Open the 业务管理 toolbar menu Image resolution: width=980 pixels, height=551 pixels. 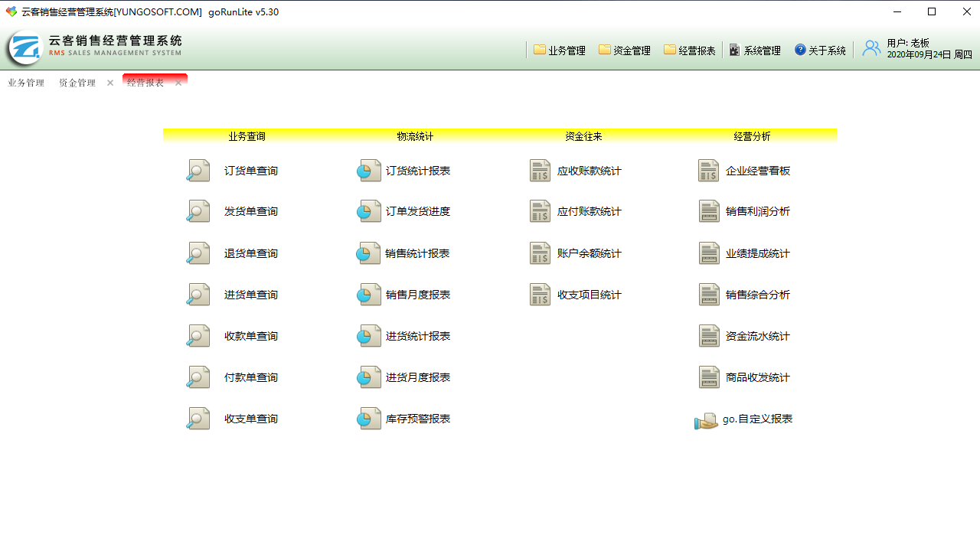560,51
